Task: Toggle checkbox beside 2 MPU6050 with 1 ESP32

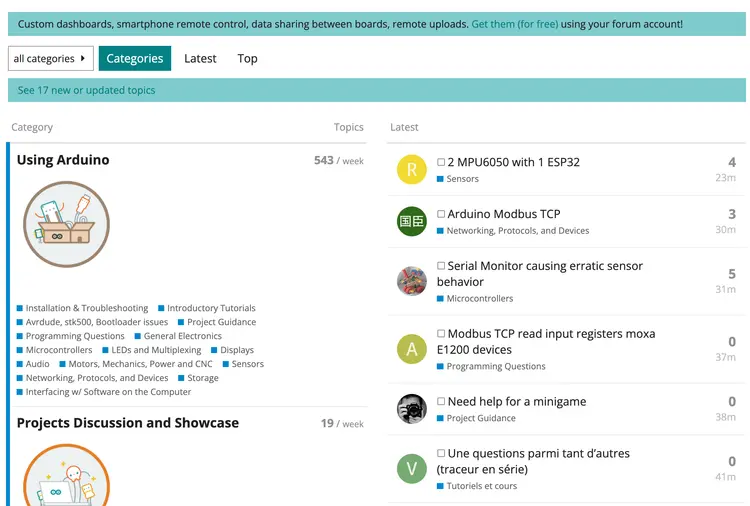Action: tap(441, 162)
